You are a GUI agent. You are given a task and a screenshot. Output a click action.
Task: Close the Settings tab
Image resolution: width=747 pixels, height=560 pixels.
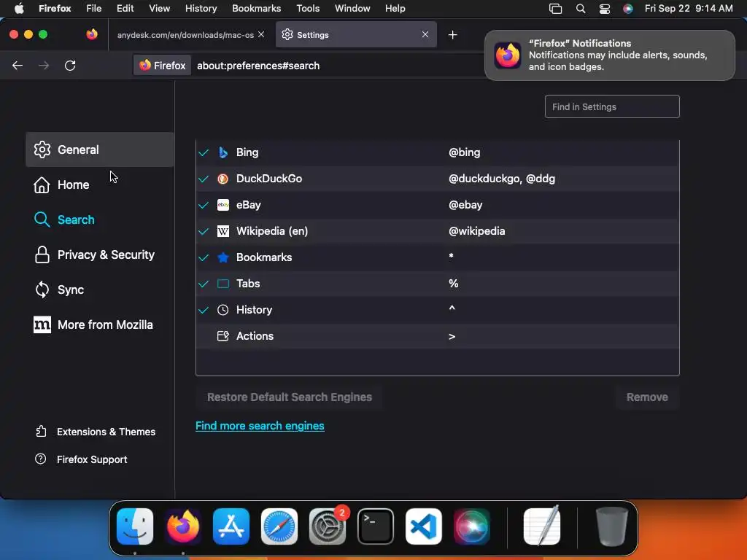pyautogui.click(x=425, y=34)
